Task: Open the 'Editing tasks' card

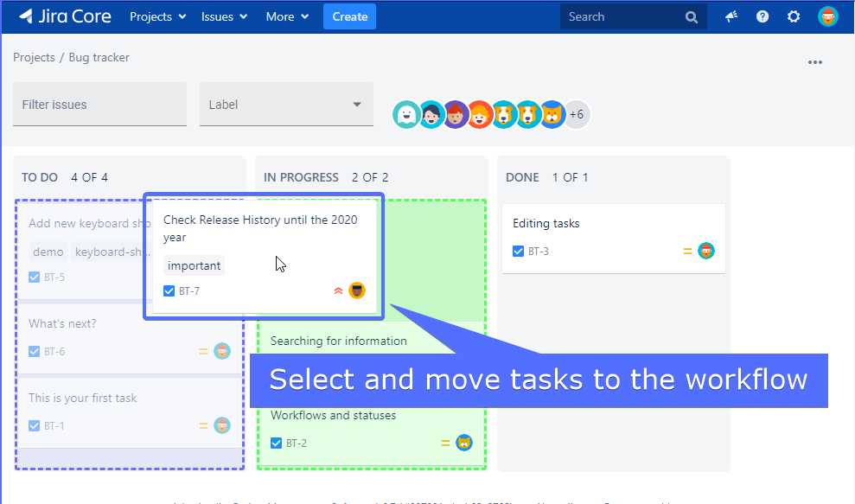Action: 614,239
